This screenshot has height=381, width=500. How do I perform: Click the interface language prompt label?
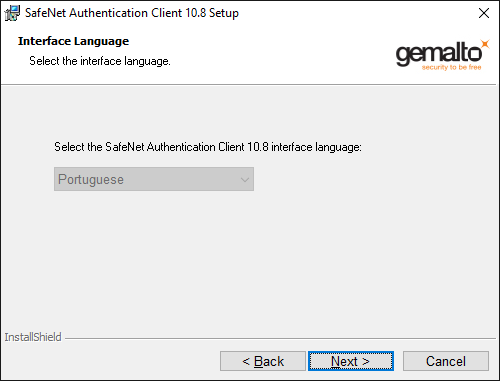(208, 147)
